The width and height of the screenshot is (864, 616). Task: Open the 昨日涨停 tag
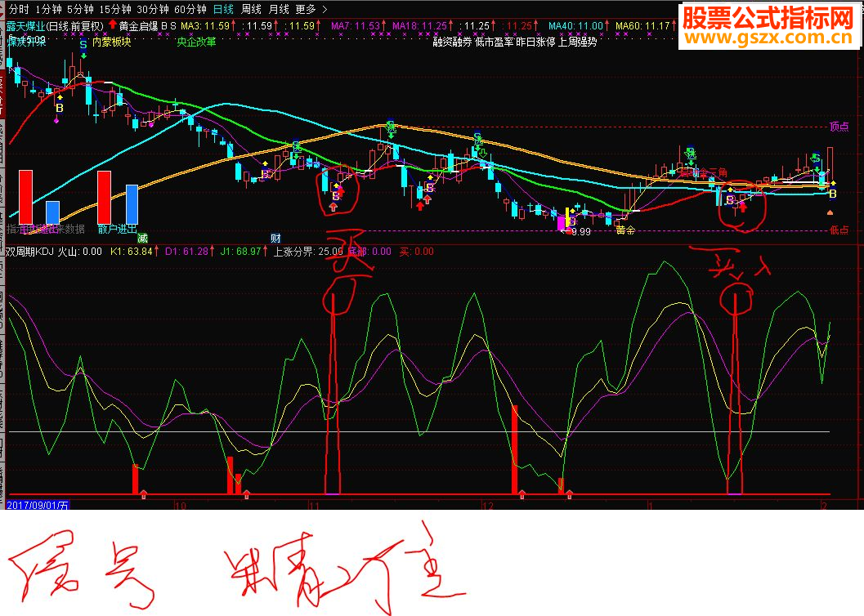535,42
